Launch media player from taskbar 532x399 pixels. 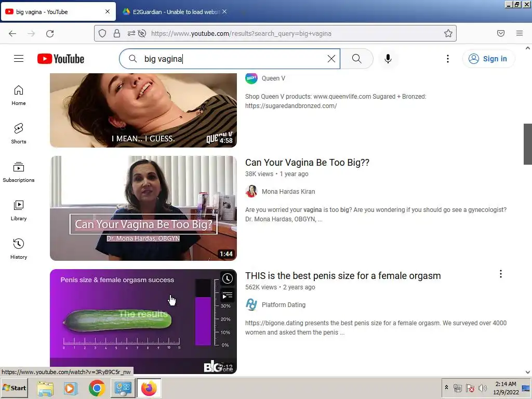[x=71, y=388]
